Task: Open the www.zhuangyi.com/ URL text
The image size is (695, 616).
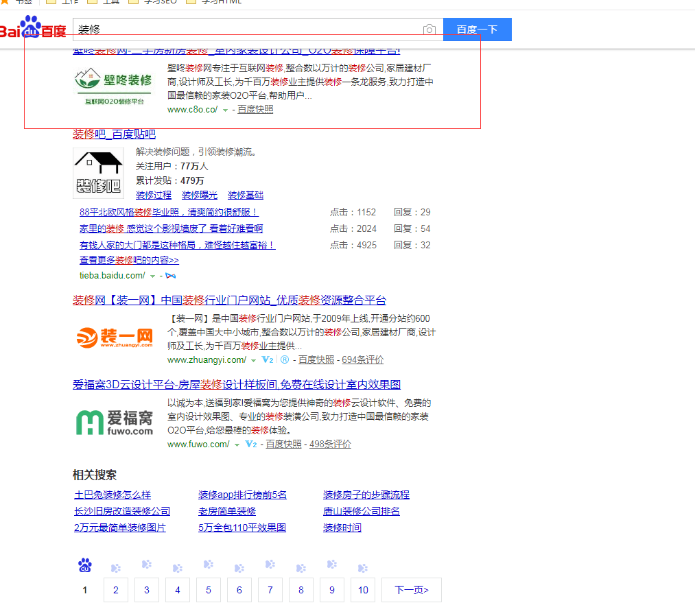Action: coord(207,360)
